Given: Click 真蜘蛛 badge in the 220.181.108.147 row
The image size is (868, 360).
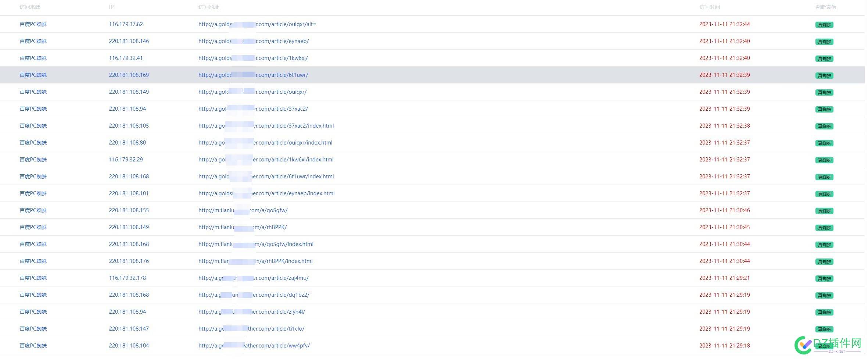Looking at the screenshot, I should 824,329.
